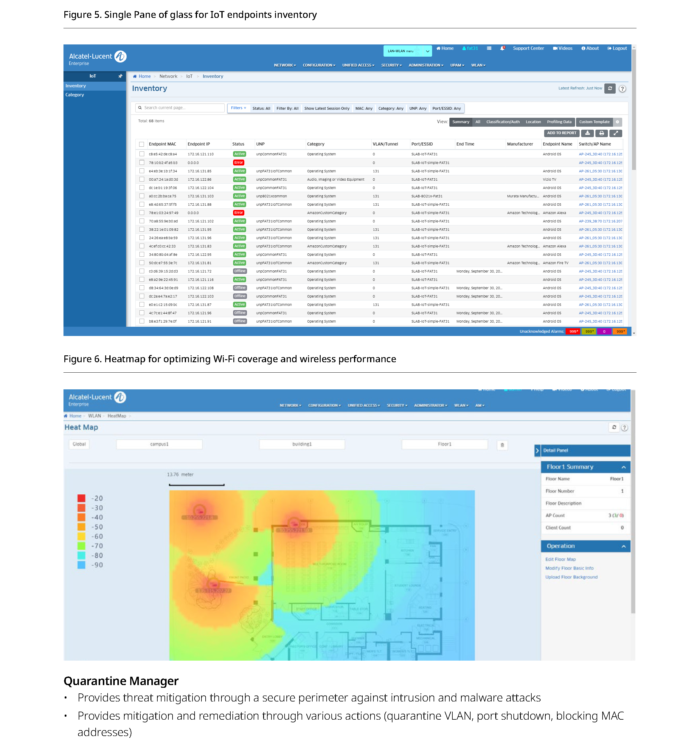Open Custom Template gear settings

[617, 122]
